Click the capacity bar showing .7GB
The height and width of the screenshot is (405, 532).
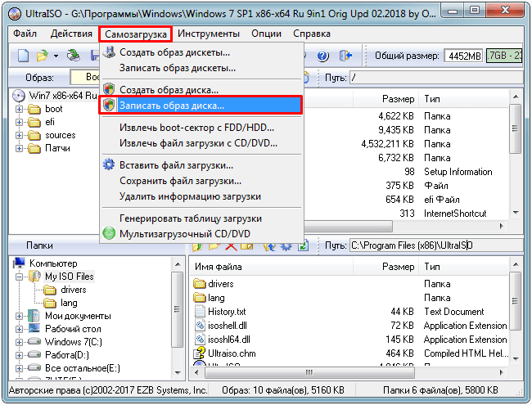(x=504, y=56)
